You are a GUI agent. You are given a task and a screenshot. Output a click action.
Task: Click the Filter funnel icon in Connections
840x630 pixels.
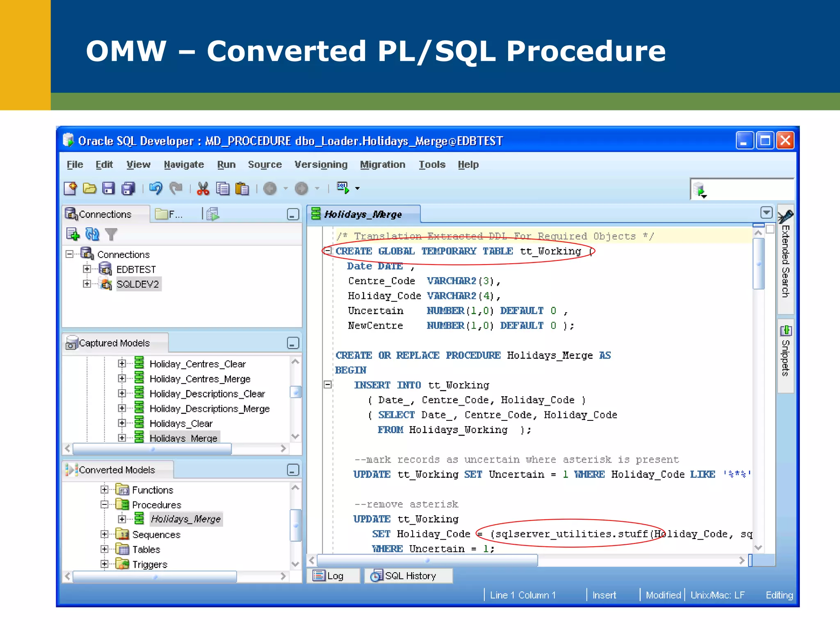(111, 234)
